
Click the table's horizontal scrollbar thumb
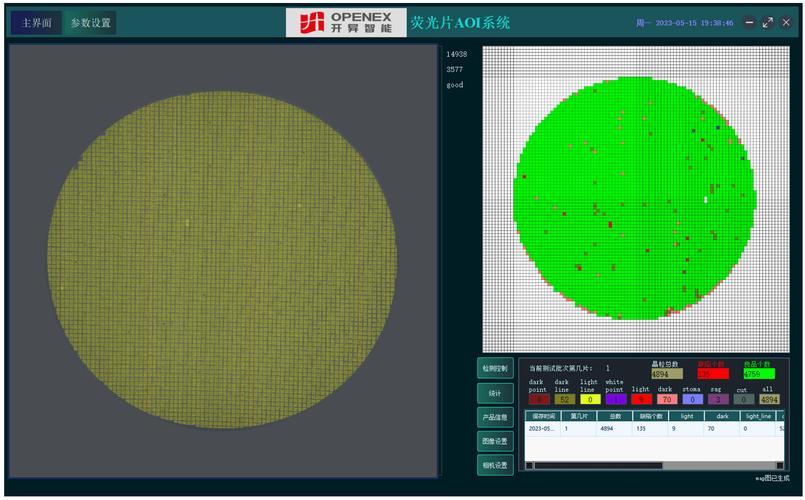[598, 465]
